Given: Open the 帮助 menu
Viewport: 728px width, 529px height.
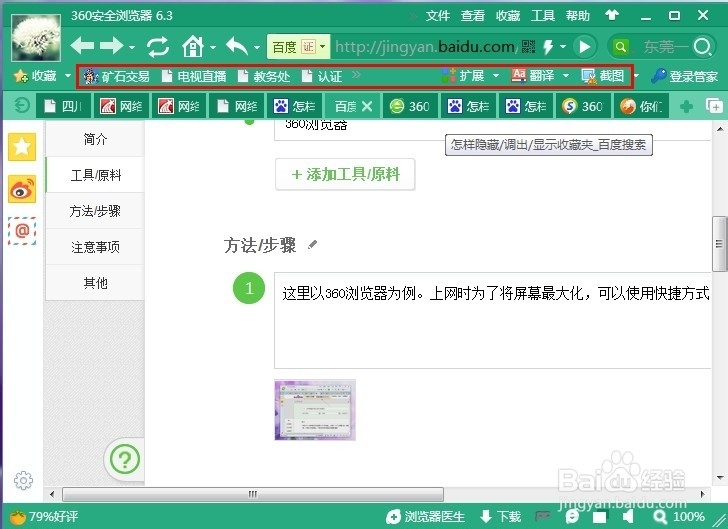Looking at the screenshot, I should [578, 16].
